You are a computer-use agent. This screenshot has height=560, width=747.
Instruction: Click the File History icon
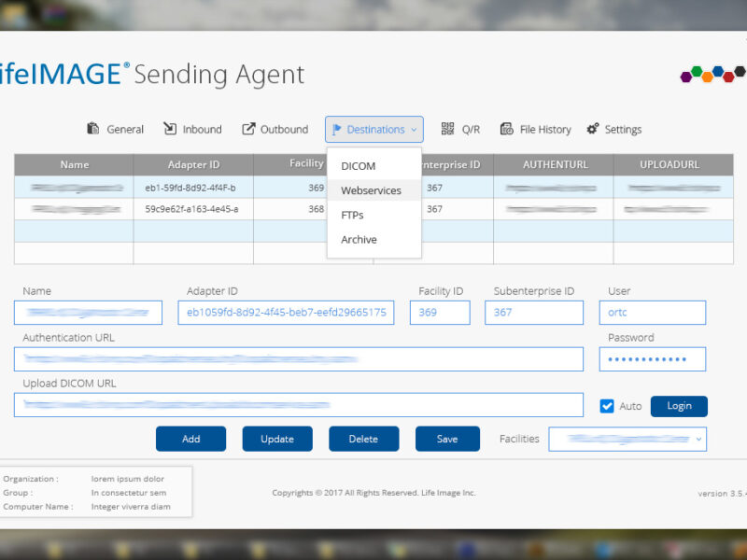pyautogui.click(x=506, y=129)
